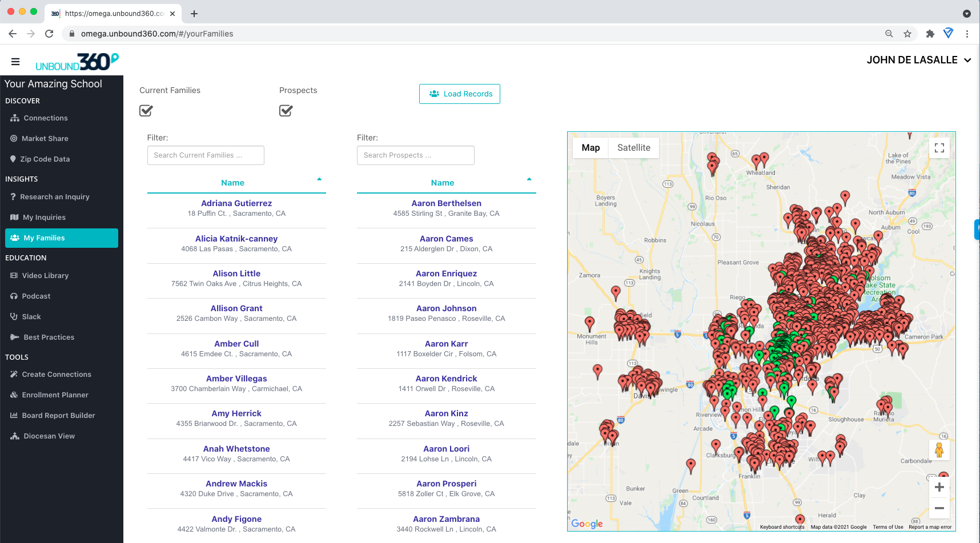Click the Market Share target icon

click(14, 139)
